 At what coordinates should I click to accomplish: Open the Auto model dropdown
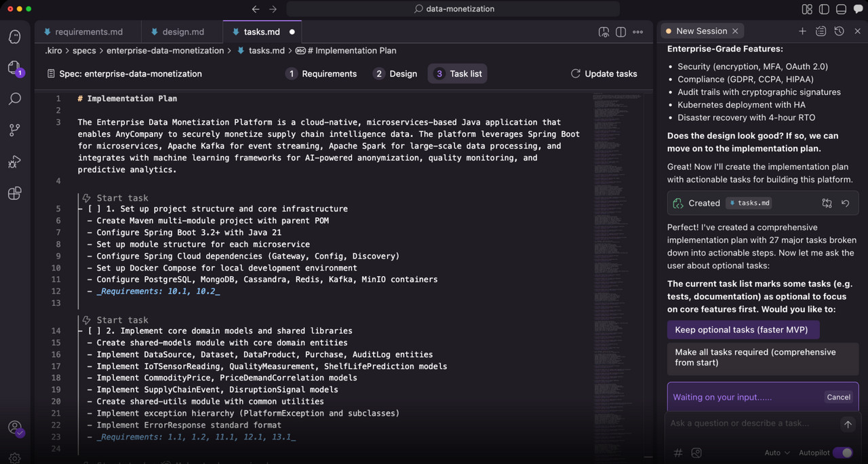point(777,452)
